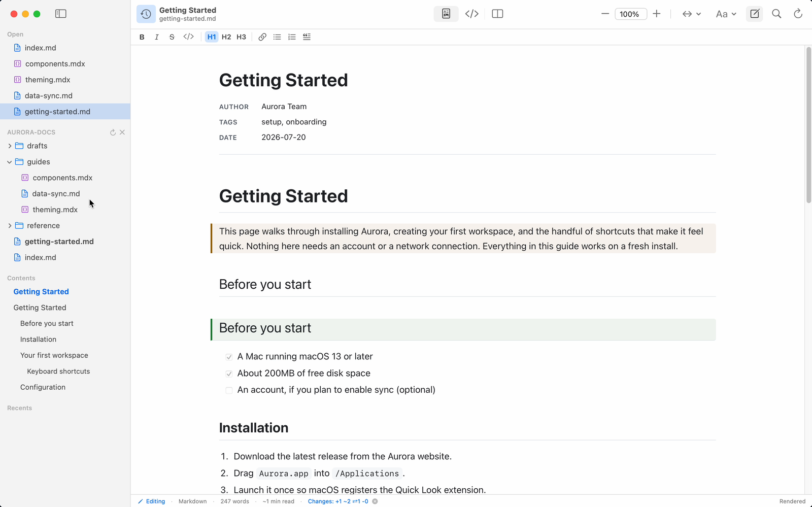This screenshot has height=507, width=812.
Task: Switch to rendered preview mode
Action: [446, 14]
